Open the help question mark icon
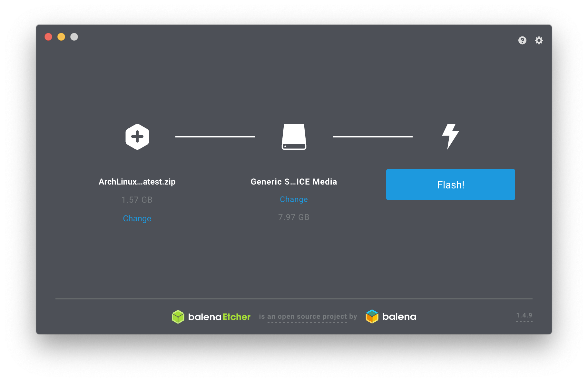Viewport: 588px width, 382px height. pyautogui.click(x=522, y=40)
